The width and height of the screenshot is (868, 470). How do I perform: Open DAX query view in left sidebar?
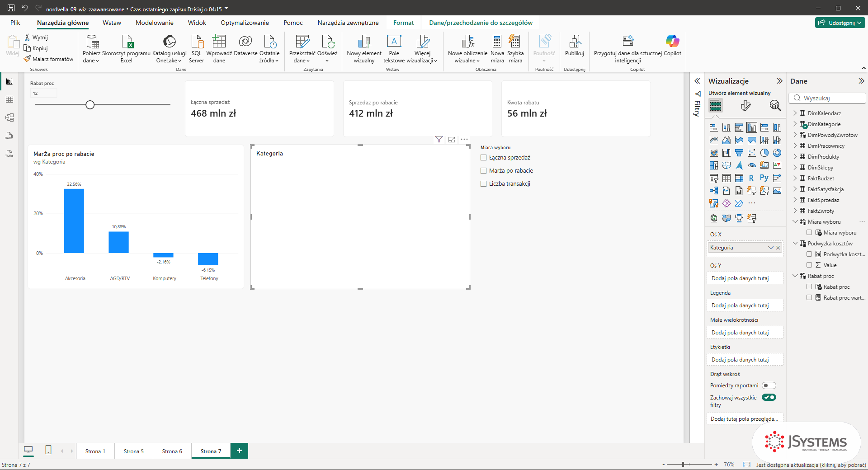[9, 136]
